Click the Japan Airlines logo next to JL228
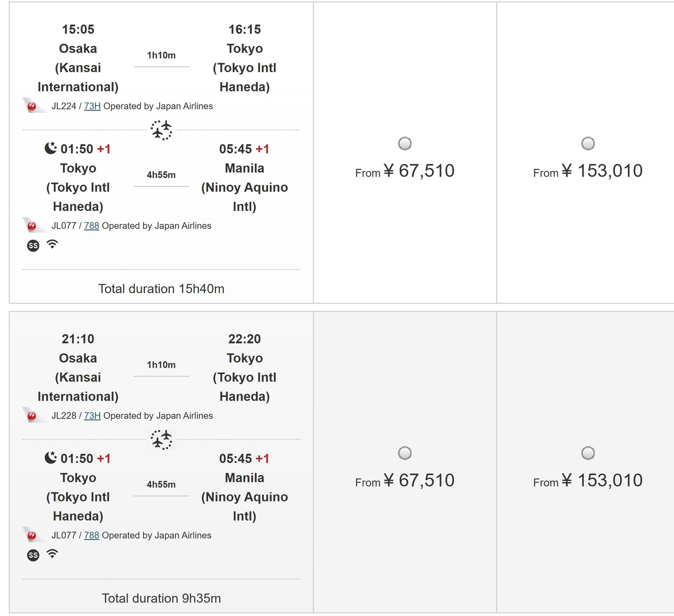Viewport: 674px width, 616px height. tap(34, 415)
